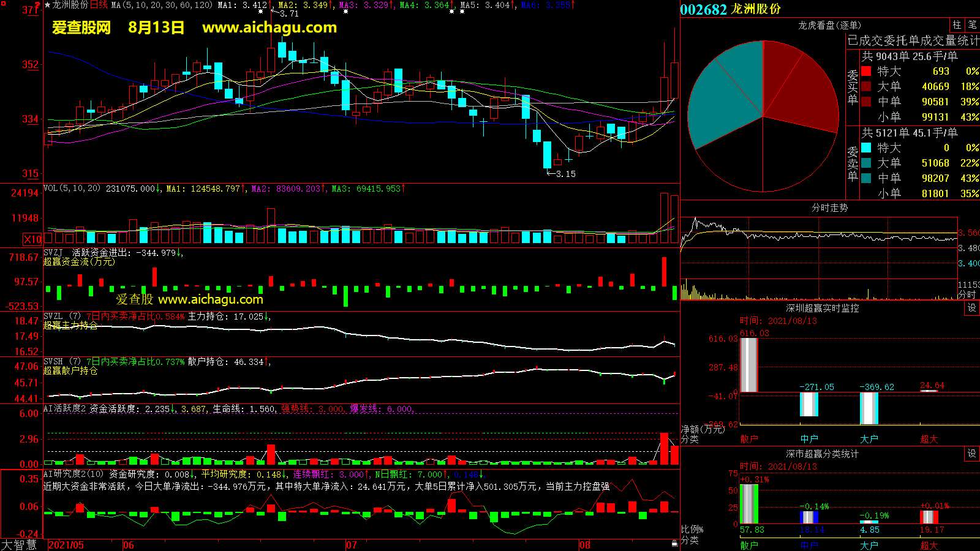
Task: Click the star icon before 龙洲股份
Action: [x=48, y=5]
